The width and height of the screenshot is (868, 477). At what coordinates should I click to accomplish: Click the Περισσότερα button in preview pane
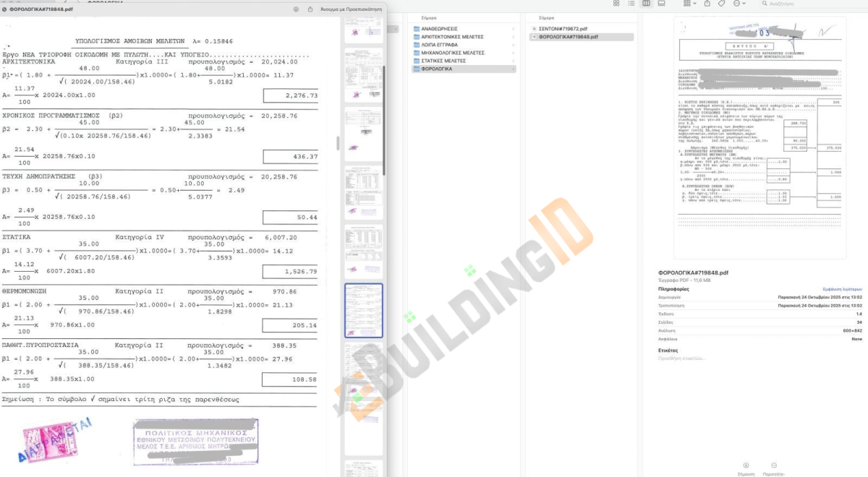[x=774, y=468]
